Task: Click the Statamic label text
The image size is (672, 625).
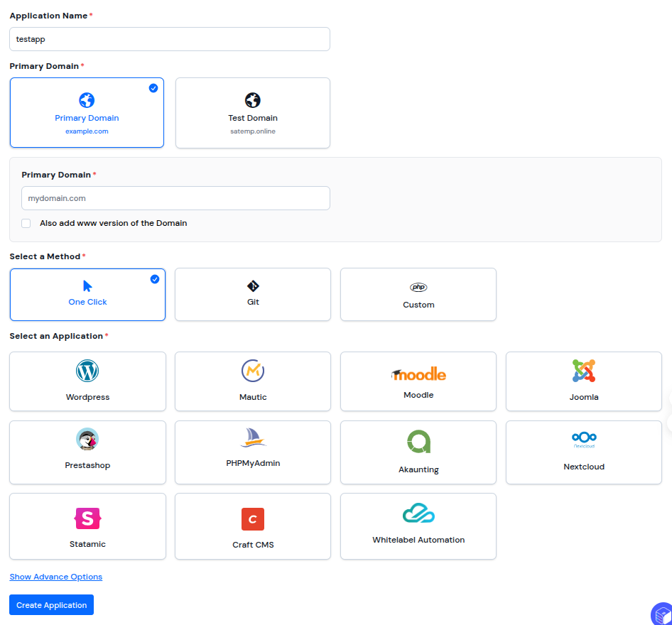Action: click(x=87, y=544)
